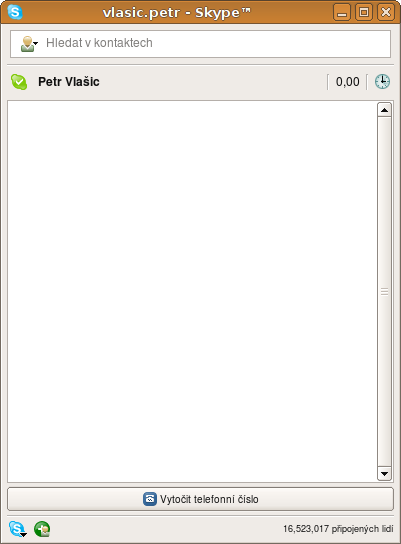Focus the 'Hledat v kontaktech' search field
Screen dimensions: 401x544
200,44
